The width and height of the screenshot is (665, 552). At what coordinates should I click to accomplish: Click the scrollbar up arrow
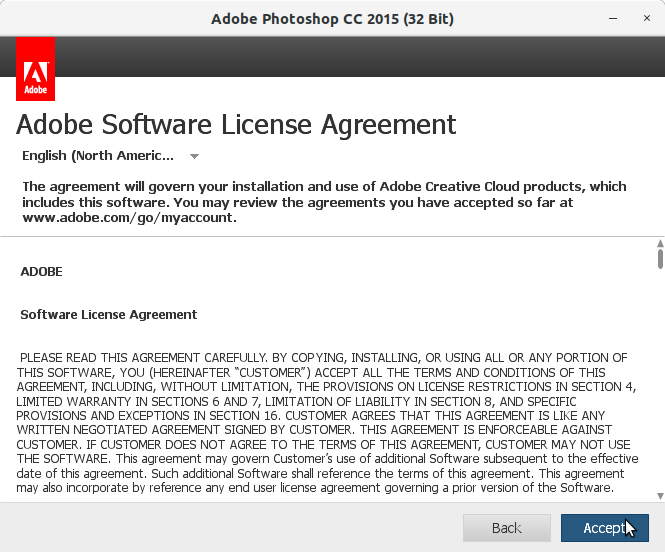point(660,243)
